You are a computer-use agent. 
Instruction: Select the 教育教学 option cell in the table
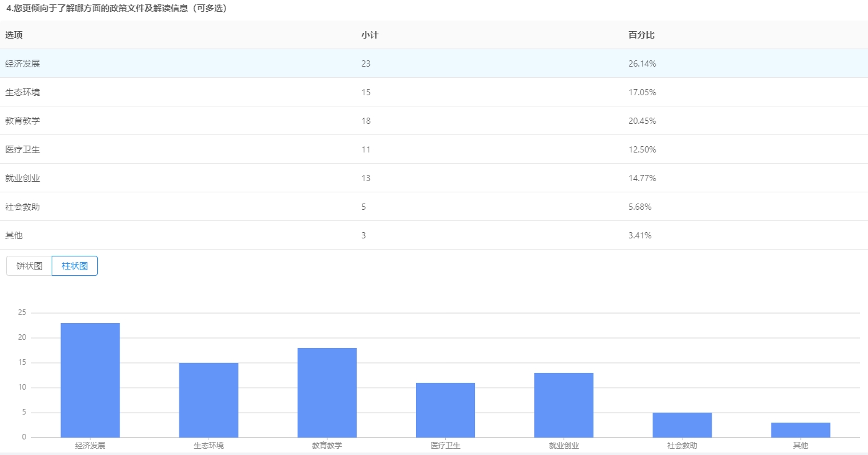click(22, 121)
